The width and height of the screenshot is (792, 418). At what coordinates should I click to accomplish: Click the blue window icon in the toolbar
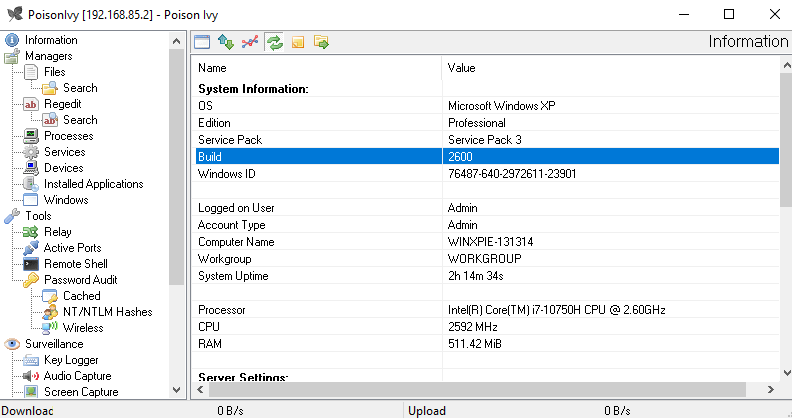pyautogui.click(x=202, y=42)
